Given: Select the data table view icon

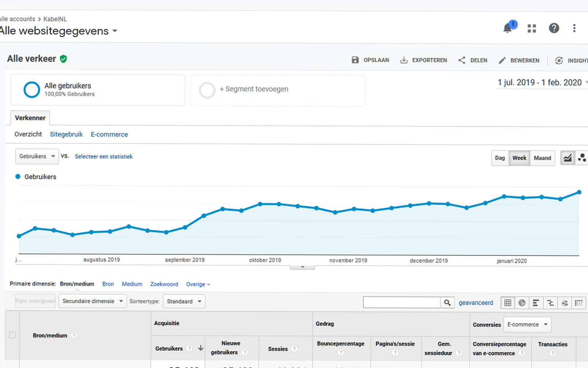Looking at the screenshot, I should coord(508,302).
